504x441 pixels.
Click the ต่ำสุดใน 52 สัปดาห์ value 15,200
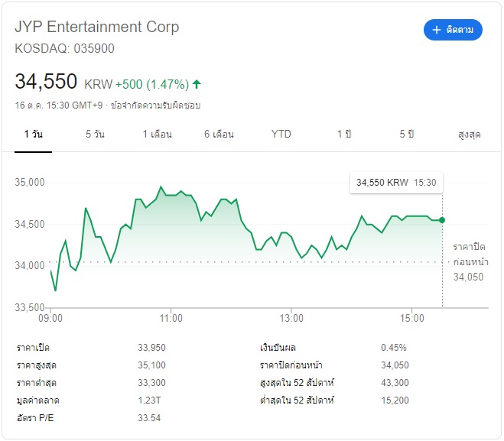pos(395,400)
